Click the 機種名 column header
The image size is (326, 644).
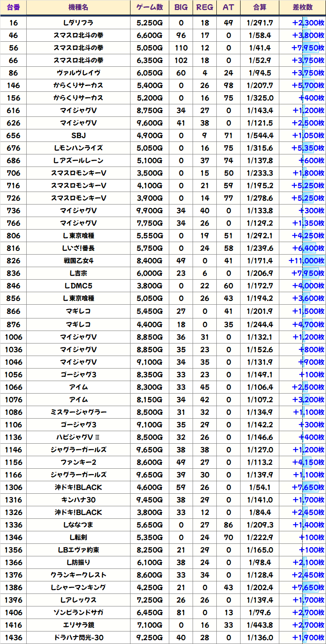pos(78,8)
